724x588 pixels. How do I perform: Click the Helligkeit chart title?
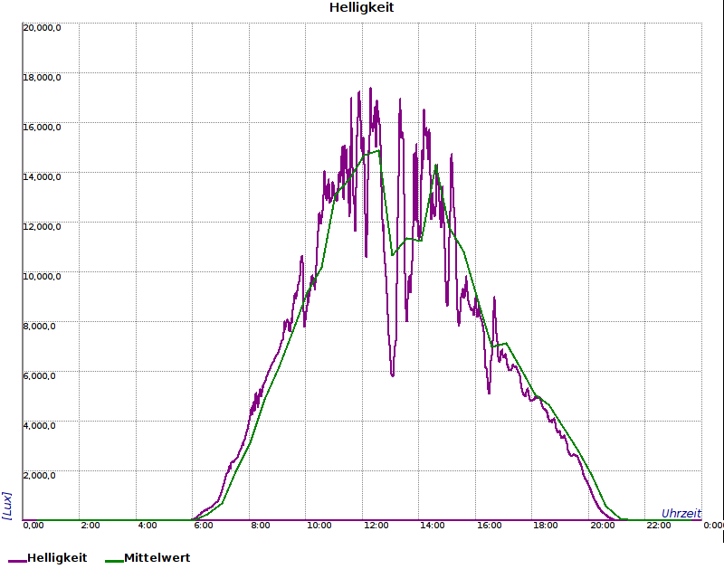click(x=361, y=7)
